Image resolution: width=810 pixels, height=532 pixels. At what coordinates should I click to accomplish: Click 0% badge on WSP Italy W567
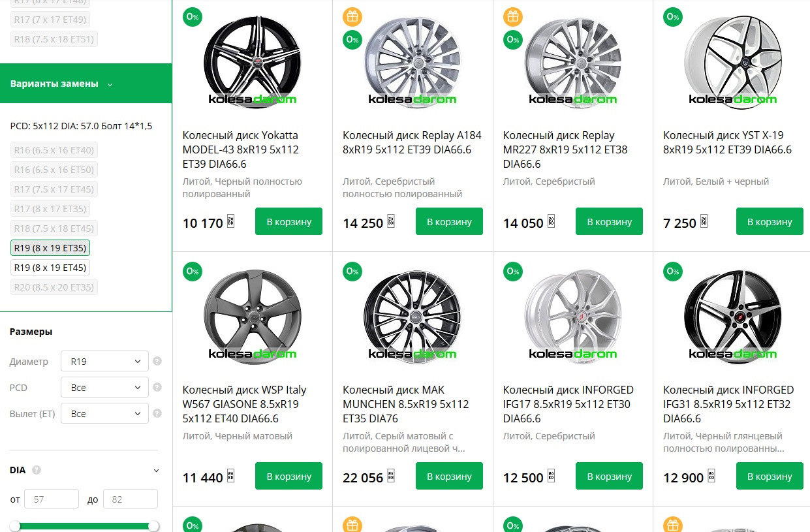[192, 272]
